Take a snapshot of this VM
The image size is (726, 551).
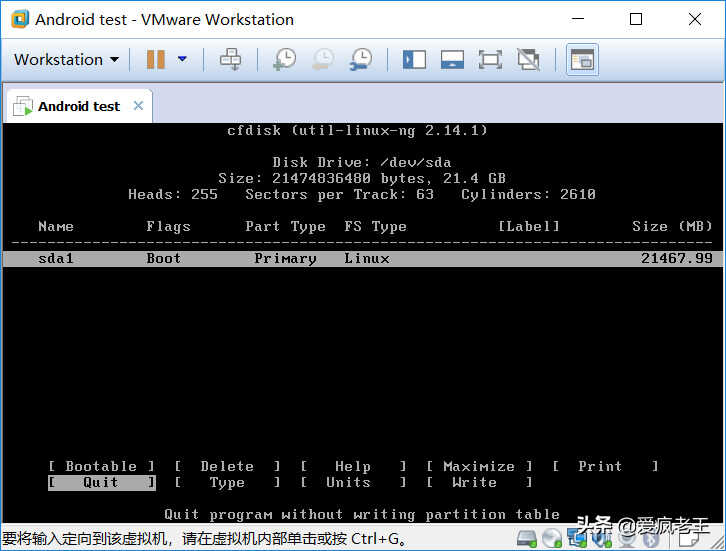285,59
